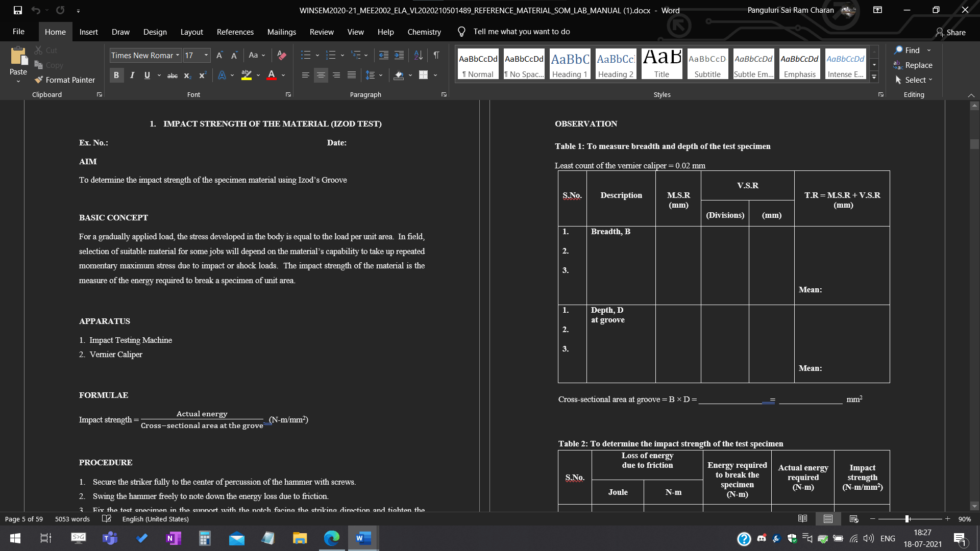The width and height of the screenshot is (980, 551).
Task: Click the Clear All Formatting icon
Action: tap(281, 55)
